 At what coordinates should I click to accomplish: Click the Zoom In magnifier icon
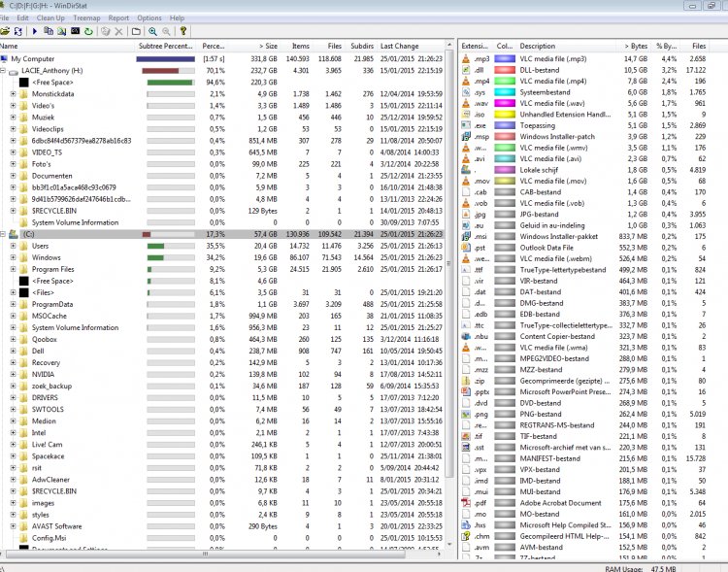coord(152,32)
